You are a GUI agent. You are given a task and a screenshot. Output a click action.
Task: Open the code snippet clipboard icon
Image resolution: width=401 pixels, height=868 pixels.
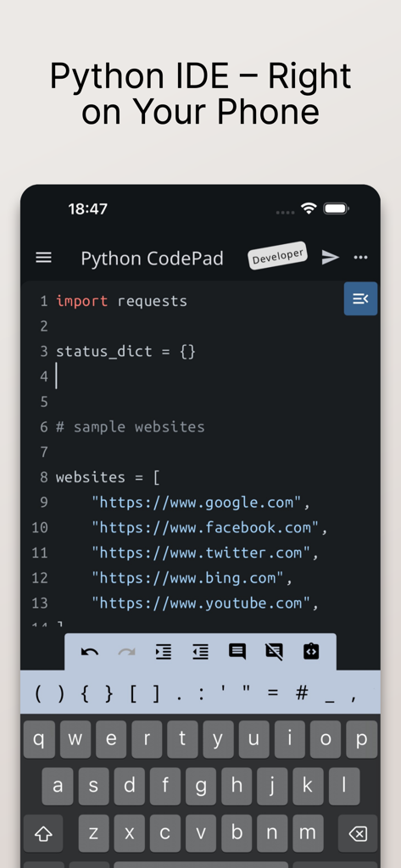[x=311, y=652]
